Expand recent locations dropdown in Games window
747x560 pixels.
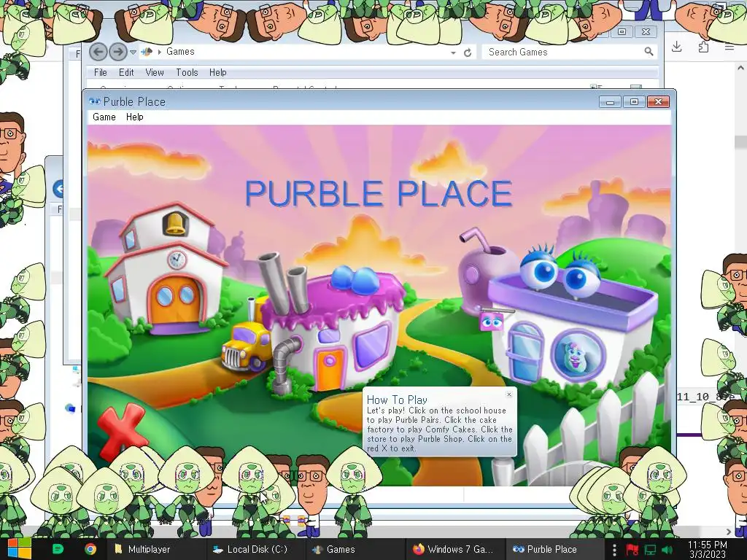(x=133, y=52)
